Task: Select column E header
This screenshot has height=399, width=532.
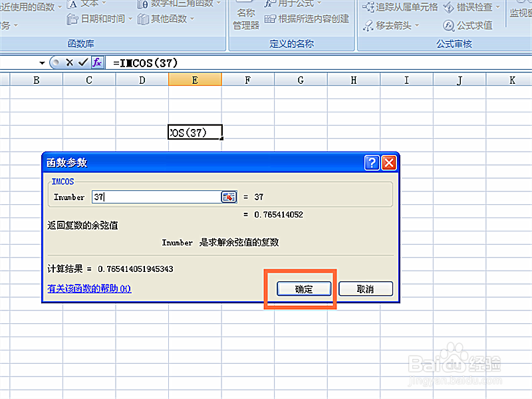Action: click(195, 80)
